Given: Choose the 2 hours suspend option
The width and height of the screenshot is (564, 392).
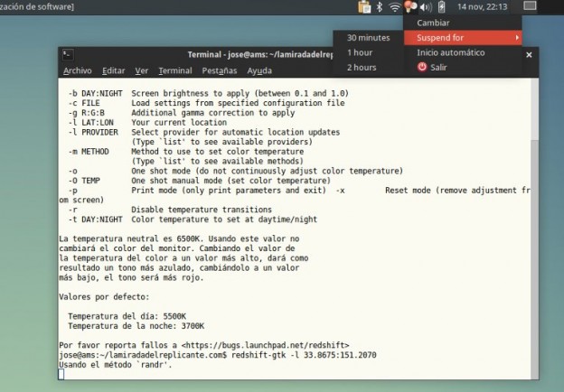Looking at the screenshot, I should coord(361,68).
